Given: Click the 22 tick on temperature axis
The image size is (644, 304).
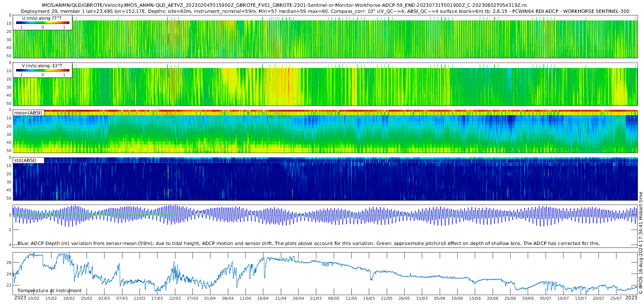Looking at the screenshot, I should 9,285.
